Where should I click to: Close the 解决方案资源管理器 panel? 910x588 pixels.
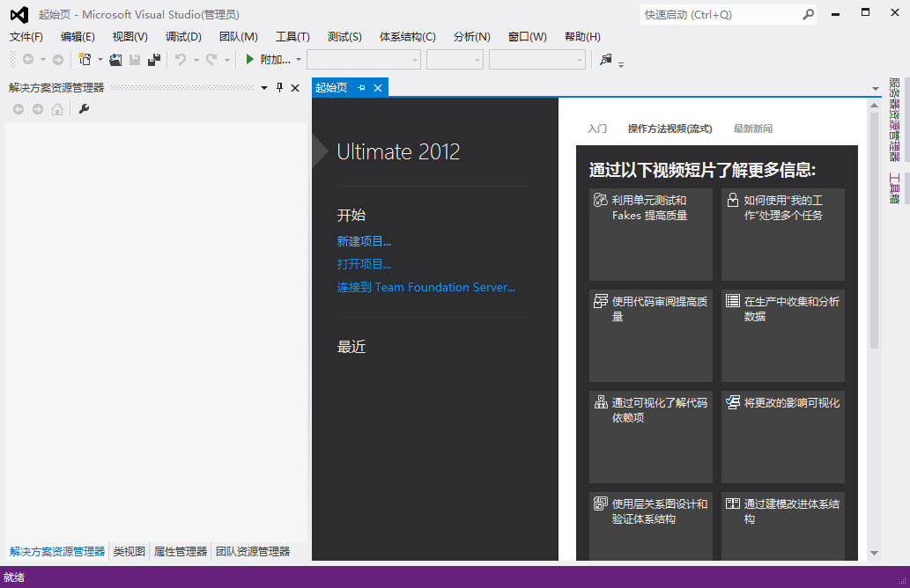click(295, 87)
